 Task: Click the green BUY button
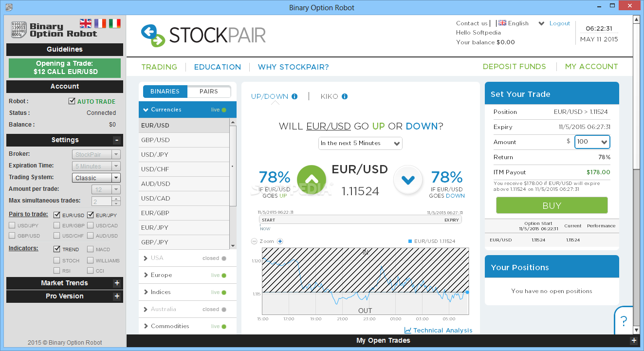click(x=552, y=205)
